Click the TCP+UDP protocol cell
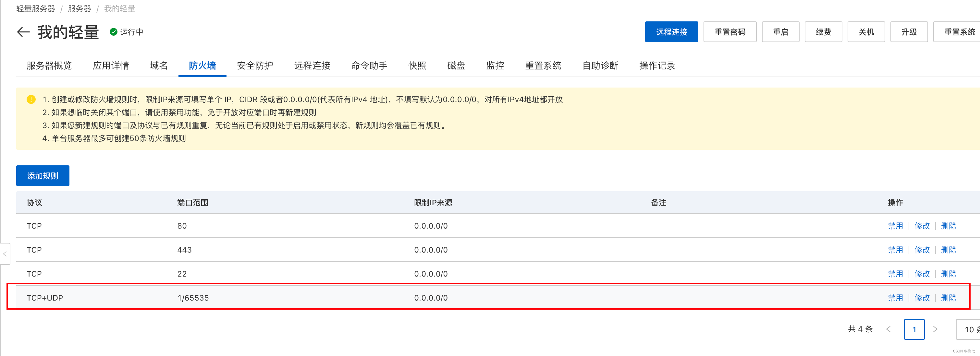 coord(45,298)
